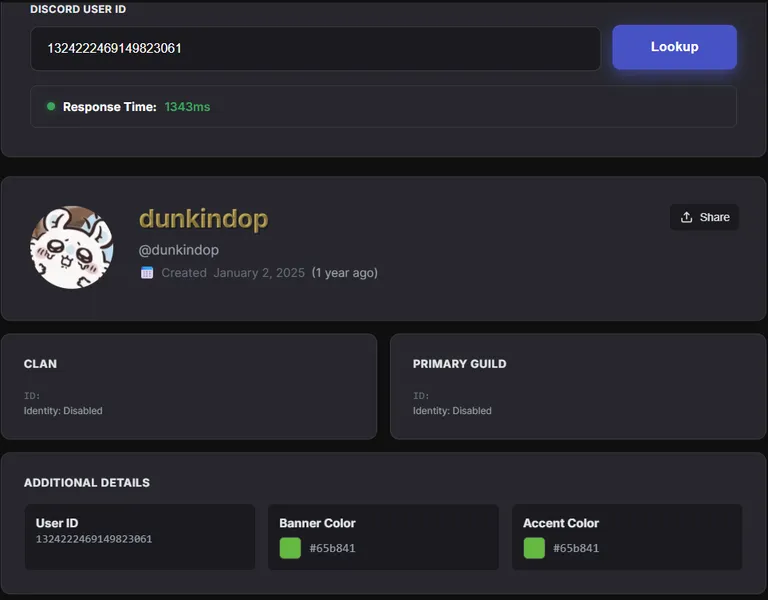This screenshot has height=600, width=768.
Task: Click the Accent Color hex code #65b841
Action: coord(576,548)
